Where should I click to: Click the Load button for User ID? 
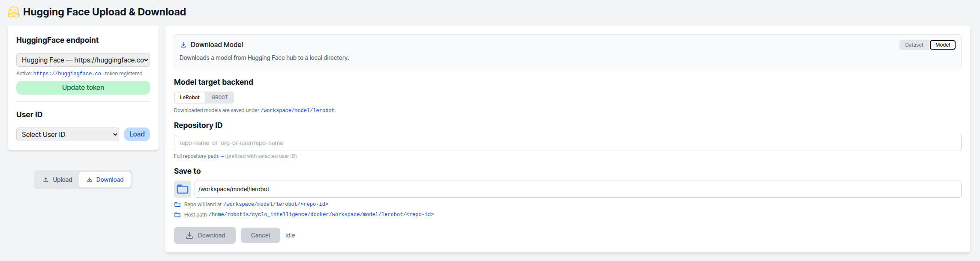137,134
